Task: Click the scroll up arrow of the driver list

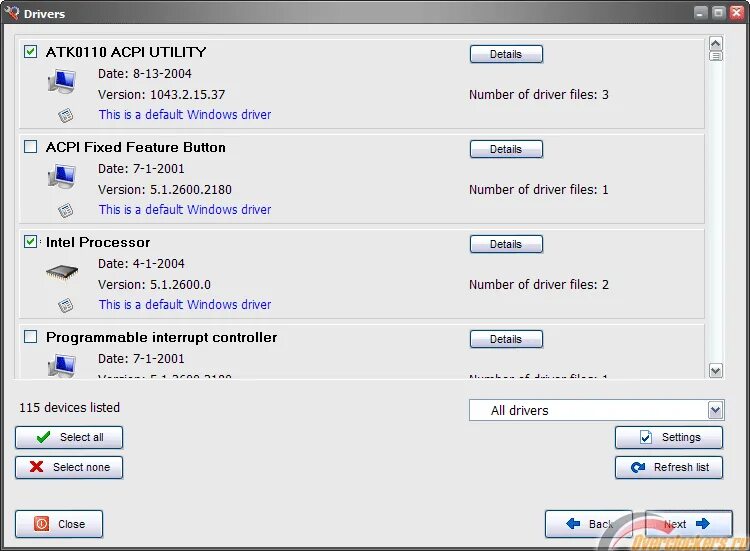Action: 716,44
